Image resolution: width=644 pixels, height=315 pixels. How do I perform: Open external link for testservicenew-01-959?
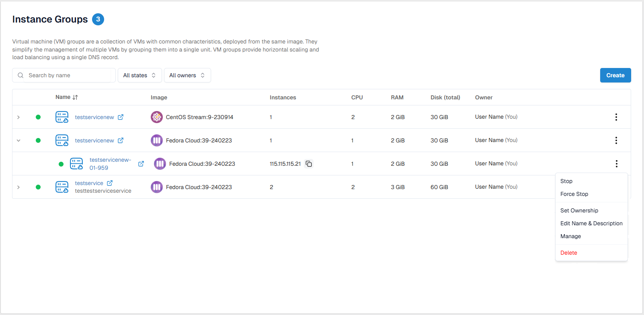point(141,164)
